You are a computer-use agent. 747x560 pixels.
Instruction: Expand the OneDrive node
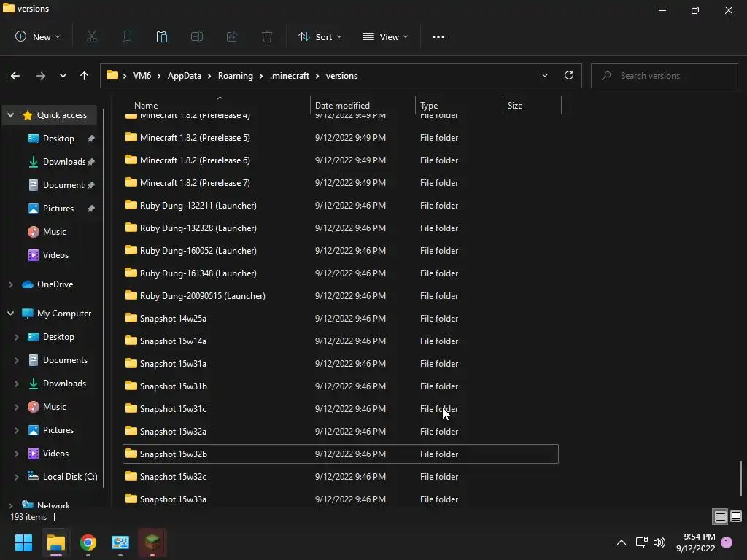pos(10,284)
